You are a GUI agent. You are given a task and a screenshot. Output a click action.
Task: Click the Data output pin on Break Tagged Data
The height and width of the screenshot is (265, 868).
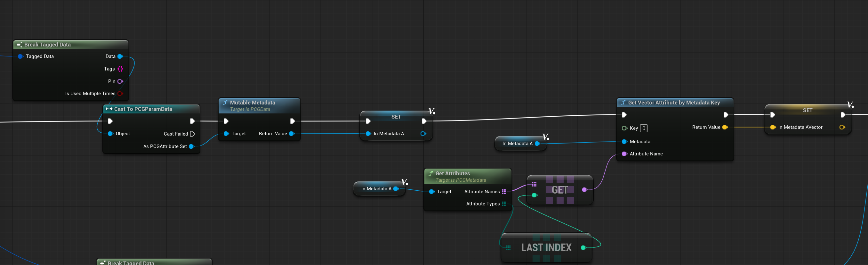pyautogui.click(x=120, y=56)
